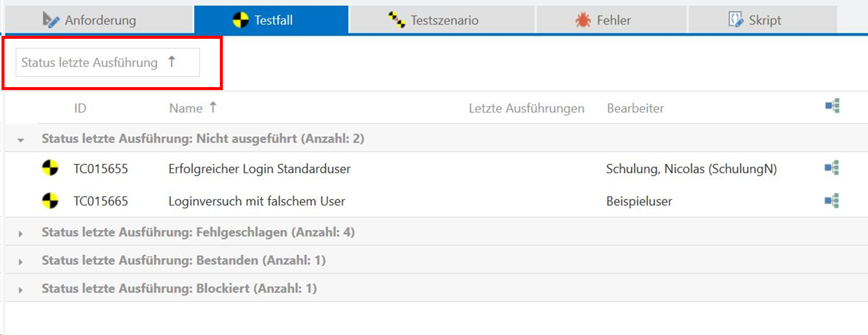
Task: Expand the Blockiert group
Action: pos(20,290)
